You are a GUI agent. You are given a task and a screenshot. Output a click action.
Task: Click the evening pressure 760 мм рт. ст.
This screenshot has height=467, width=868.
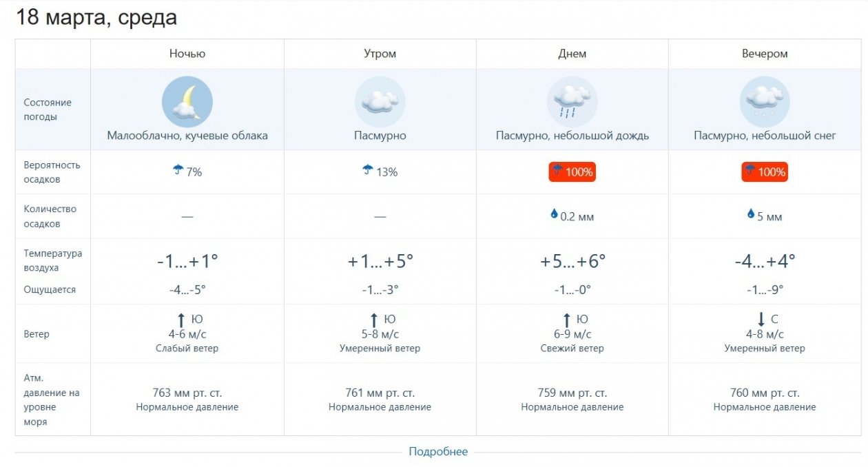pos(765,393)
